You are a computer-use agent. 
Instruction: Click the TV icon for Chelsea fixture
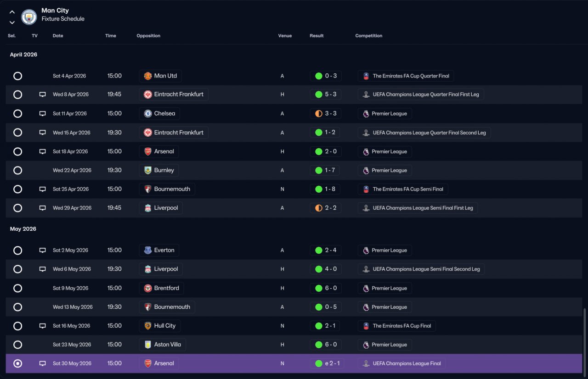pyautogui.click(x=42, y=113)
